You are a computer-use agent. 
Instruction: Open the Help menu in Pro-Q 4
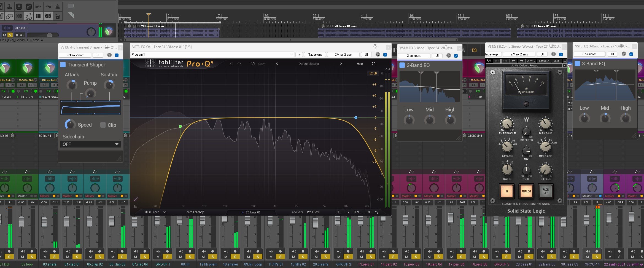[360, 64]
